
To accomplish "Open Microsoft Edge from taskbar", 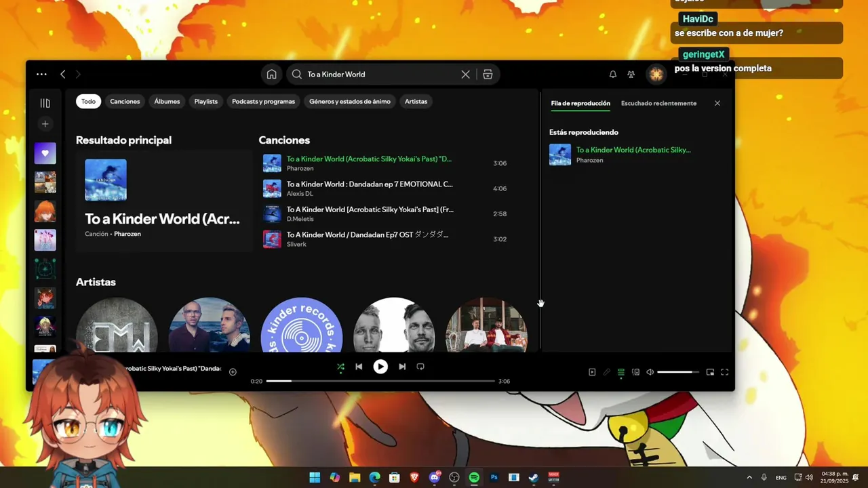I will [374, 478].
